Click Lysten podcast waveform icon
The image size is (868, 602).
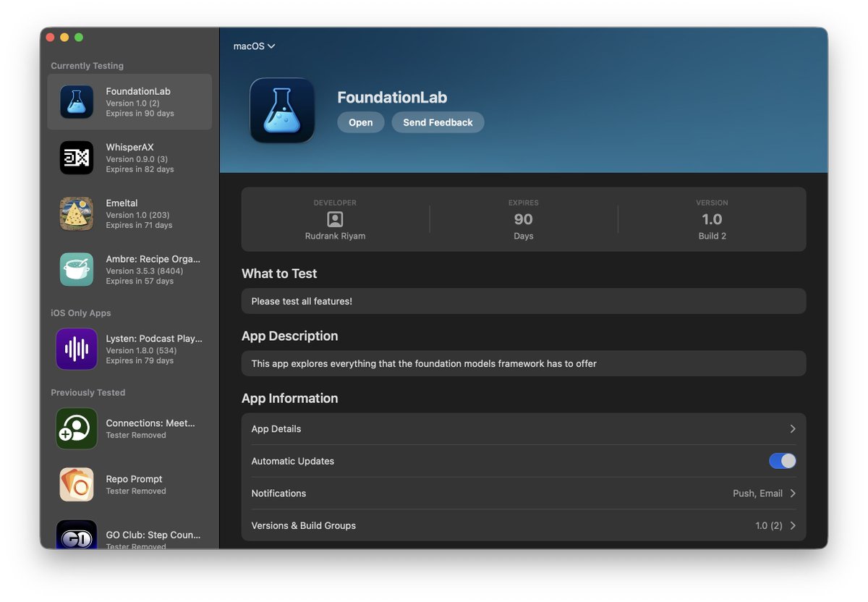pyautogui.click(x=77, y=349)
